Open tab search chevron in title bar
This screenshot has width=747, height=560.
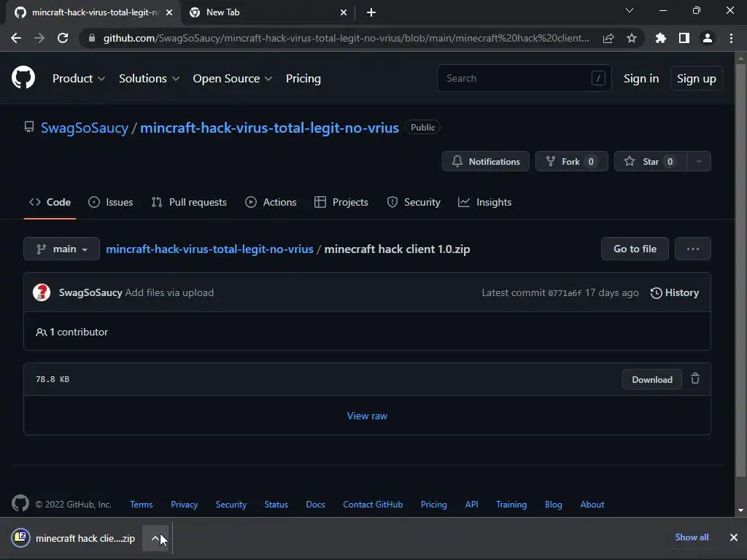coord(630,10)
